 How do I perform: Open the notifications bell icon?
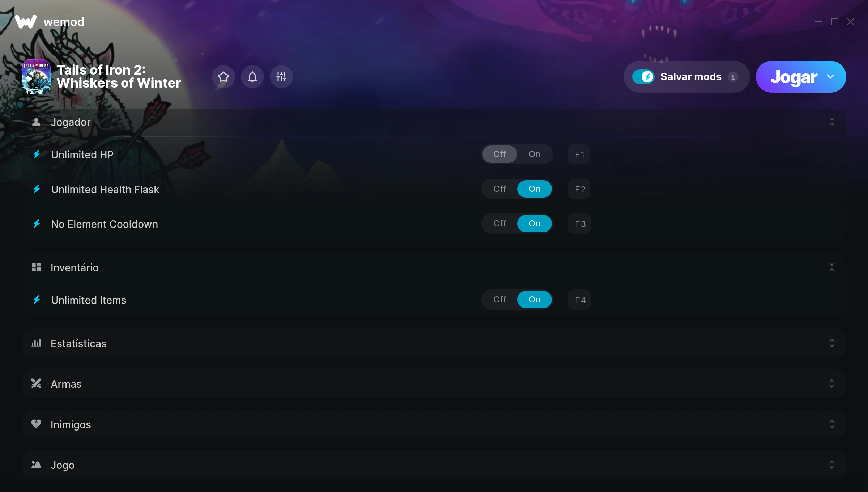point(252,77)
